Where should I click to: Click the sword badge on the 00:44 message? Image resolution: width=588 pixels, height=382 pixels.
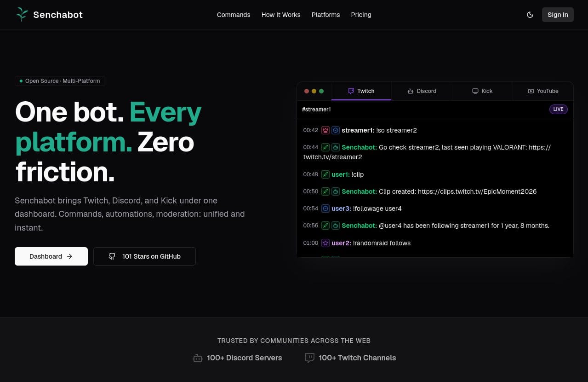click(325, 147)
